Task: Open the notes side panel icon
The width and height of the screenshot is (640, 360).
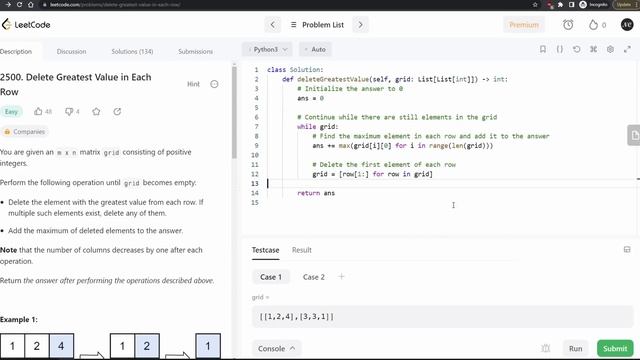Action: [x=634, y=135]
